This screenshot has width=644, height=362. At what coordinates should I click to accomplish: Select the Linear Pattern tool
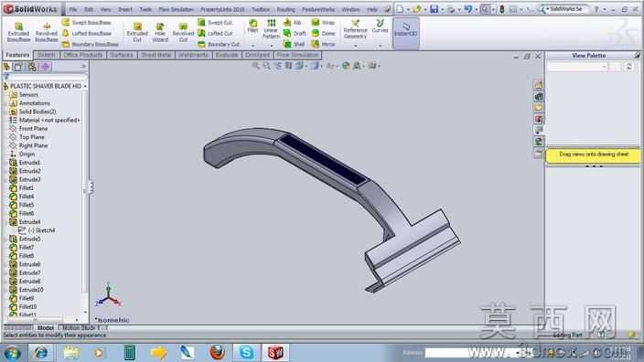tap(271, 28)
